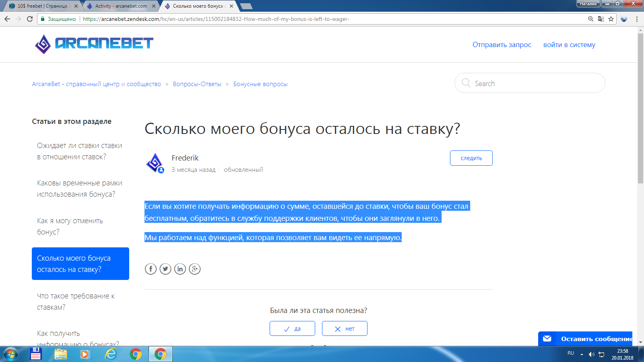Share article on Facebook
644x362 pixels.
point(151,269)
